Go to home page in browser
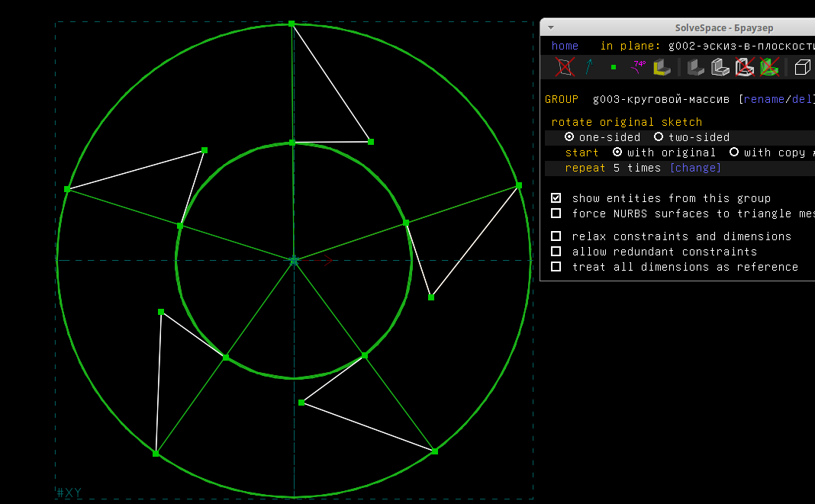815x504 pixels. [x=565, y=46]
